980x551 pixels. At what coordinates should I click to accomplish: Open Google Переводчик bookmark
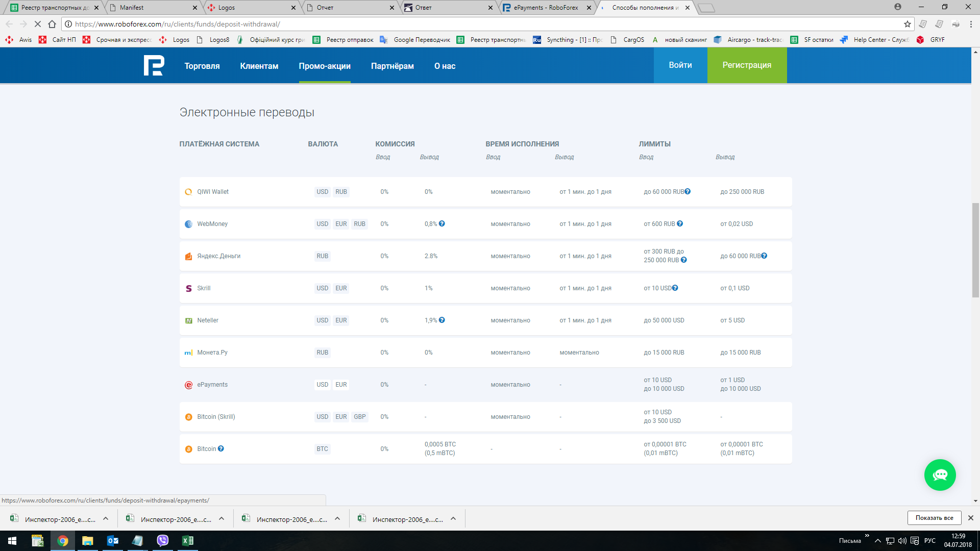click(415, 40)
